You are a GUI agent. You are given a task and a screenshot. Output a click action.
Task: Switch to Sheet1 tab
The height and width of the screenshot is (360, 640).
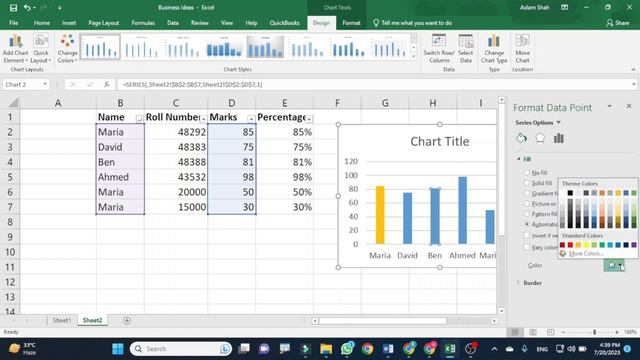click(62, 320)
